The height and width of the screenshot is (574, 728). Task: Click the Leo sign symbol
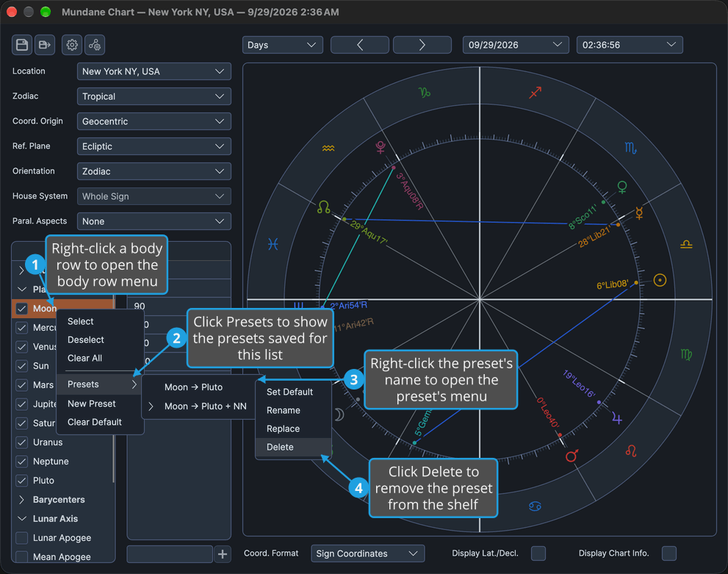(x=631, y=451)
